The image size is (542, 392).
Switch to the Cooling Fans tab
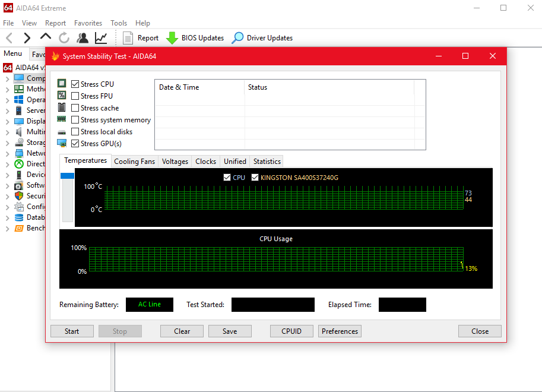click(135, 161)
